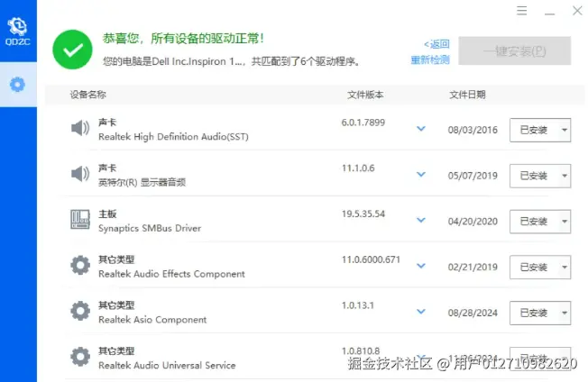
Task: Select the speaker icon for Realtek High Definition Audio
Action: click(x=80, y=129)
